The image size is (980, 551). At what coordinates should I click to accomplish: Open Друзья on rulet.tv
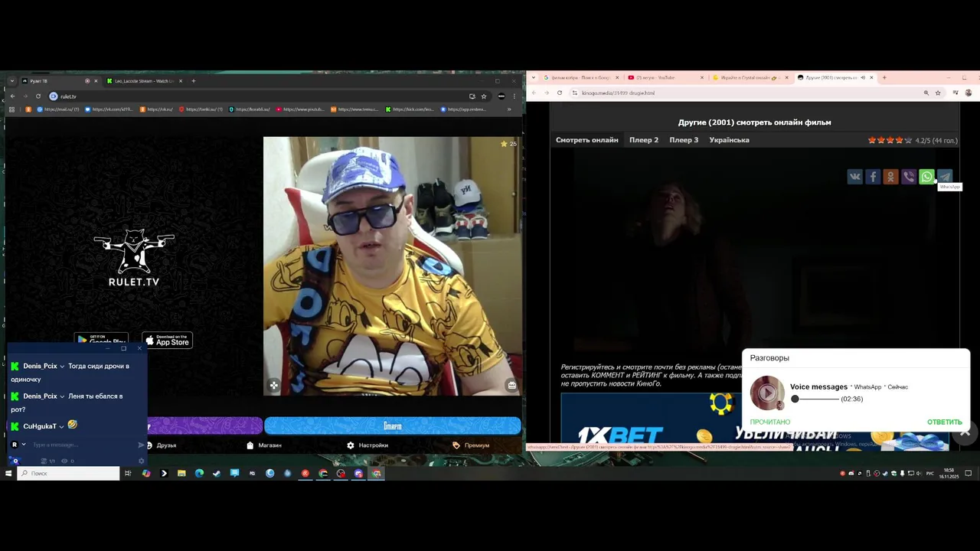pos(162,445)
